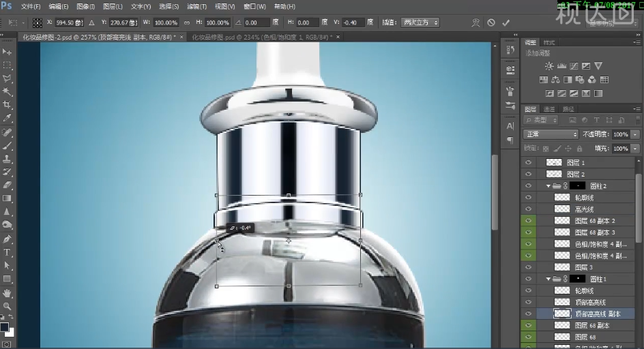Hide the 圆柱1 group
This screenshot has height=349, width=644.
[x=528, y=279]
